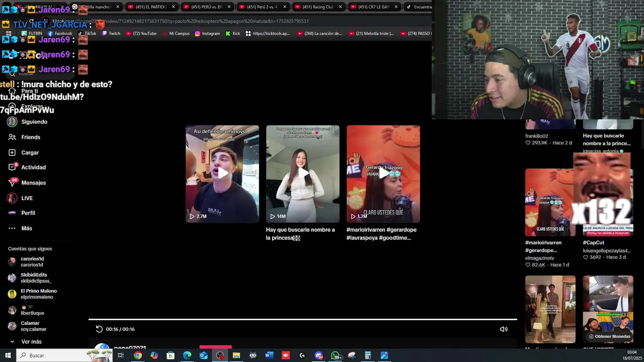644x362 pixels.
Task: Go to LIVE section
Action: click(x=27, y=198)
